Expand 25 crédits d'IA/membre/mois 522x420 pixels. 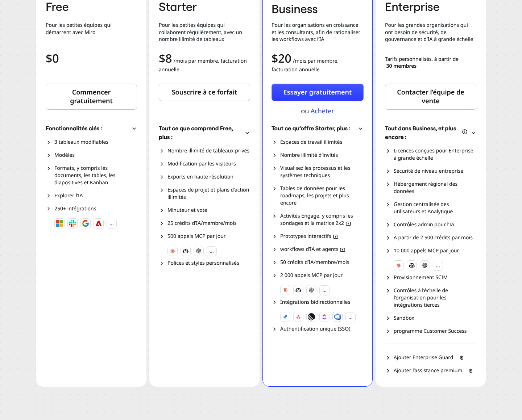[198, 223]
